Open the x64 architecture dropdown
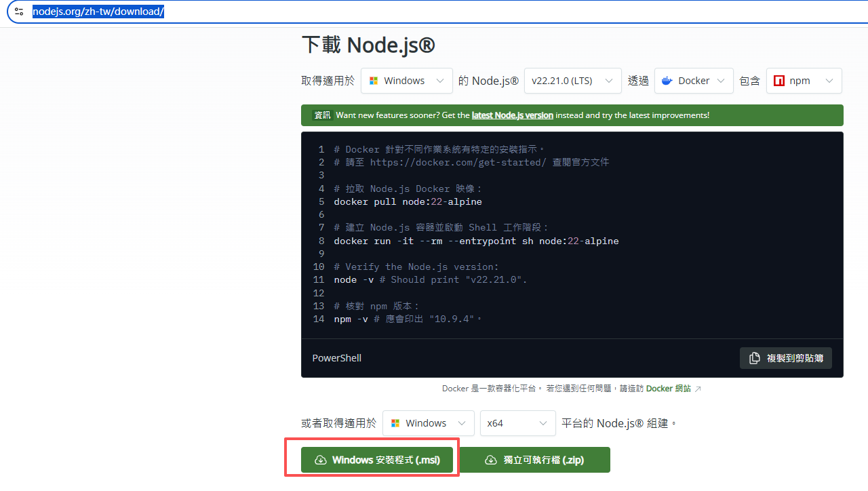 pos(518,423)
